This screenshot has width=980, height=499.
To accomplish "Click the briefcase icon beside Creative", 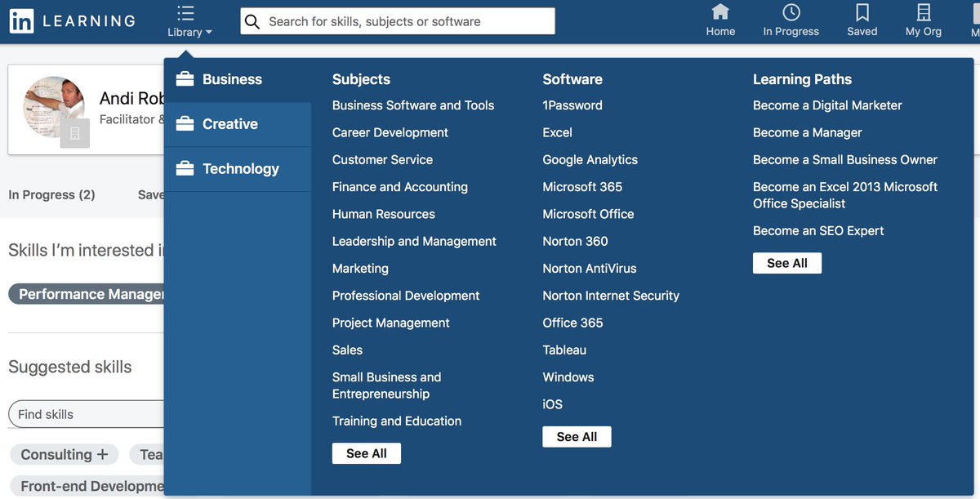I will click(x=185, y=124).
